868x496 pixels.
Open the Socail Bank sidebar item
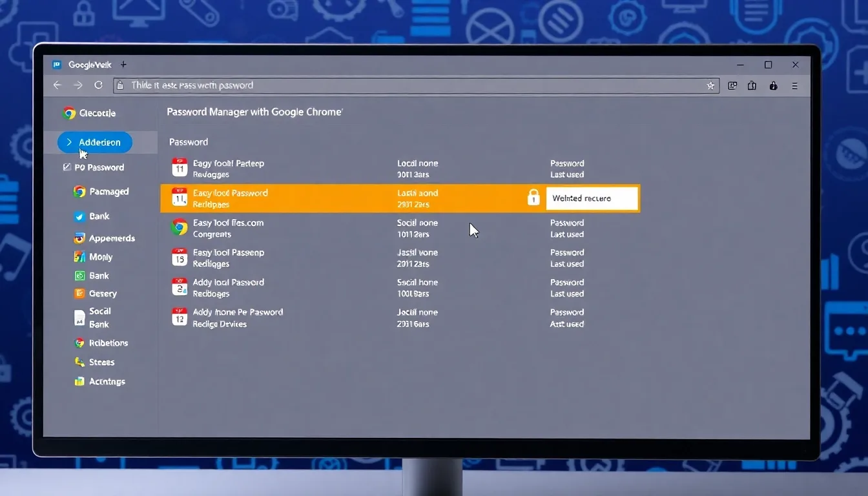pos(92,318)
